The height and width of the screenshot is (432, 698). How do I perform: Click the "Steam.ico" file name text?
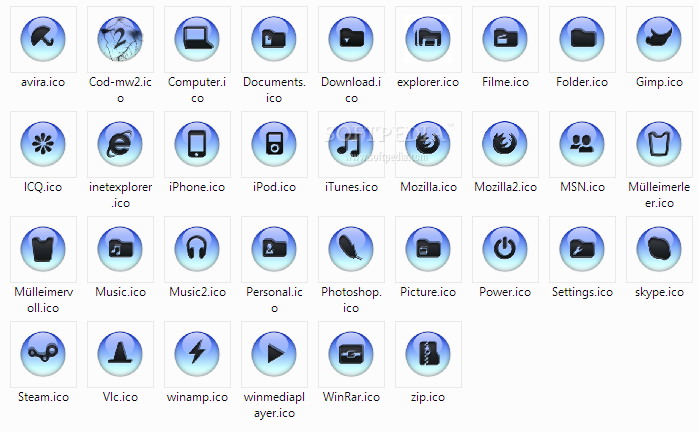pos(43,397)
